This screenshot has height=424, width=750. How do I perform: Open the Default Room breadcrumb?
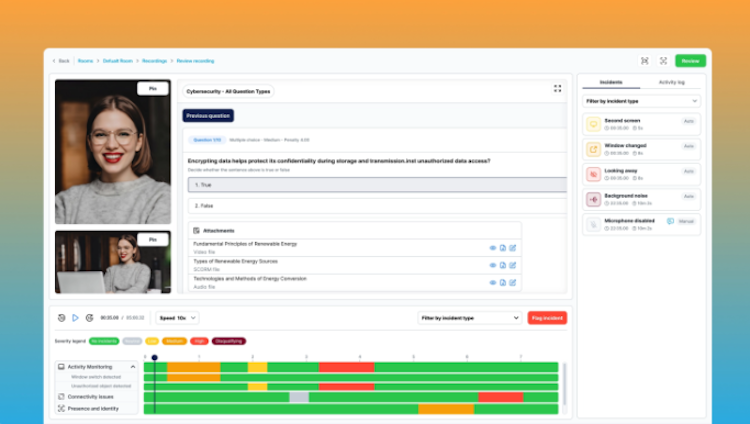click(x=118, y=61)
